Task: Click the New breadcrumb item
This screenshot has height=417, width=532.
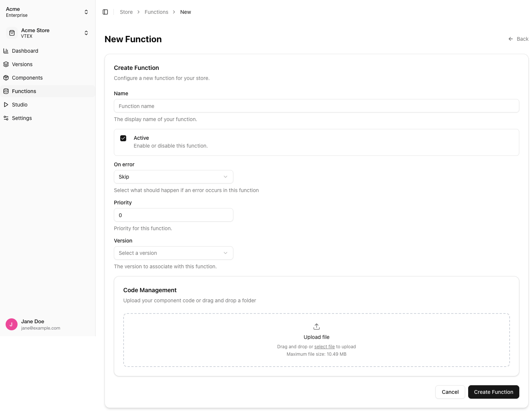Action: pos(186,12)
